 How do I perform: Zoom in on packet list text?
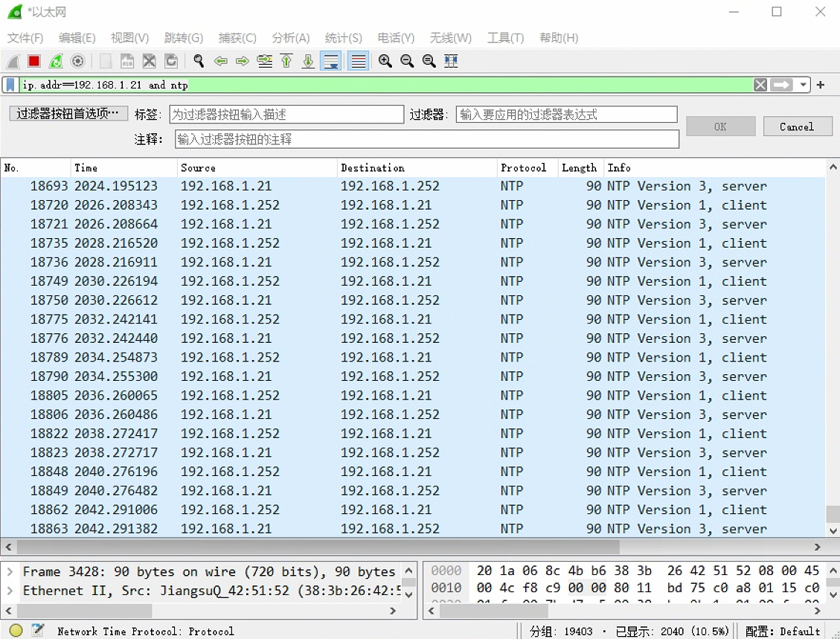(385, 61)
